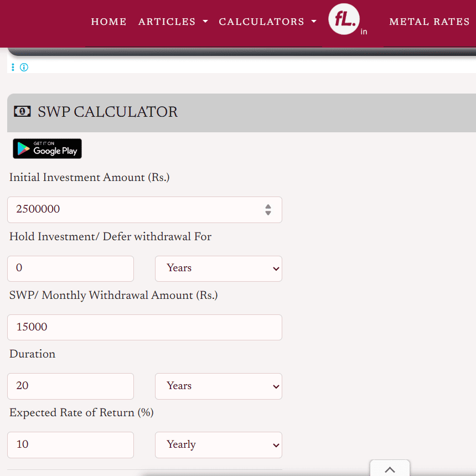Open the Metal Rates link
The height and width of the screenshot is (476, 476).
pyautogui.click(x=429, y=22)
